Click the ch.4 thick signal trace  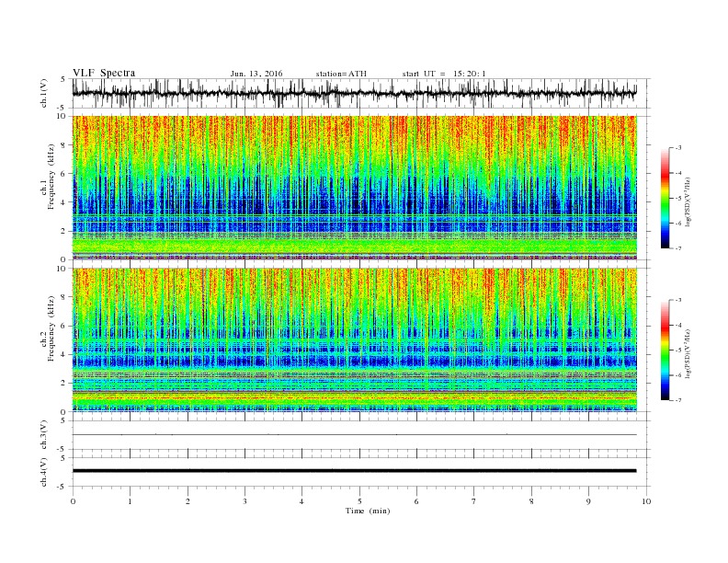pyautogui.click(x=354, y=471)
